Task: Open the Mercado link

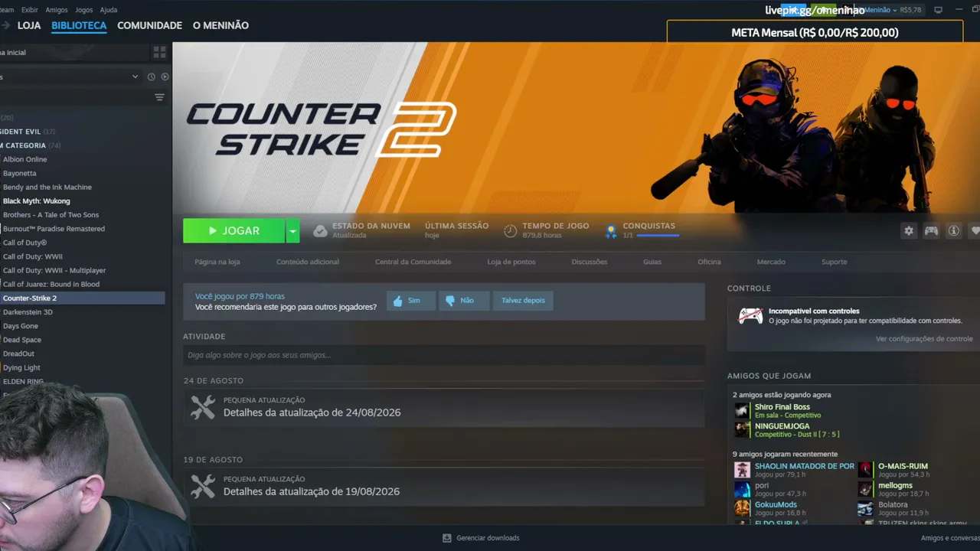Action: click(771, 262)
